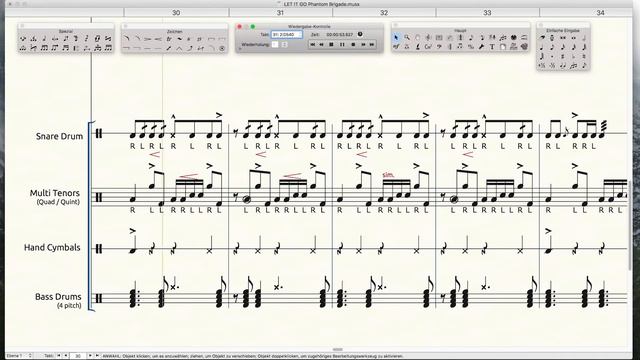Select the Hand Grabber tool
Viewport: 640px width, 360px height.
coord(418,38)
